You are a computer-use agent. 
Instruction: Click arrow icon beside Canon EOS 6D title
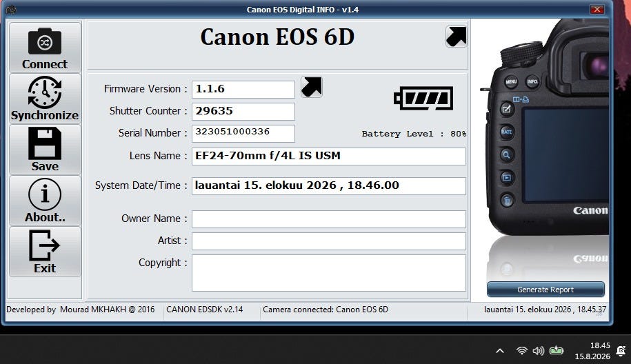click(456, 37)
